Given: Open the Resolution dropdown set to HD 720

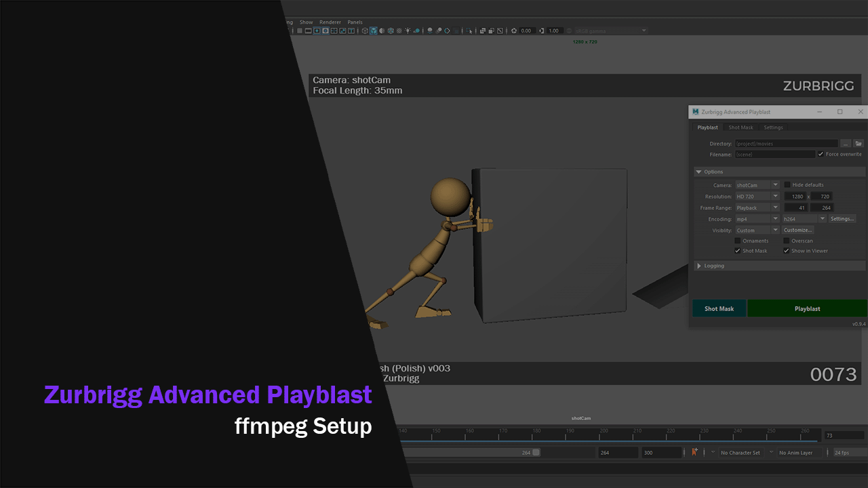Looking at the screenshot, I should point(757,197).
